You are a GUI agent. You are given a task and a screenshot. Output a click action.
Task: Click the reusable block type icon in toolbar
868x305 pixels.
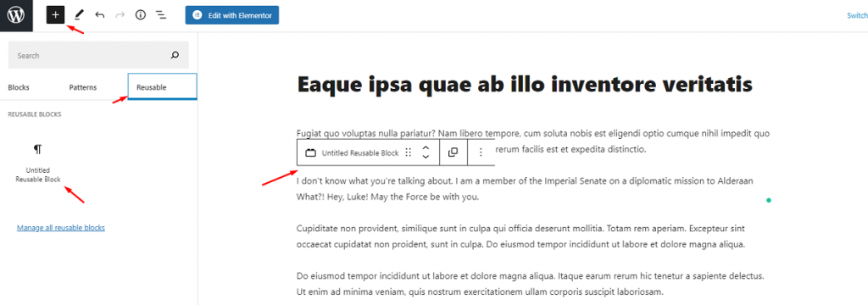pyautogui.click(x=310, y=152)
